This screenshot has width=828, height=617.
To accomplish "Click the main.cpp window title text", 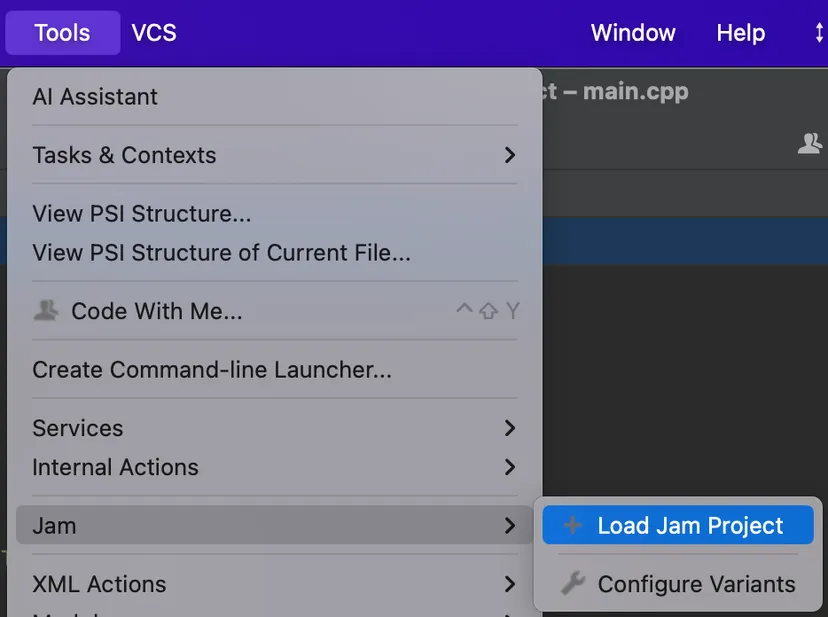I will tap(636, 92).
